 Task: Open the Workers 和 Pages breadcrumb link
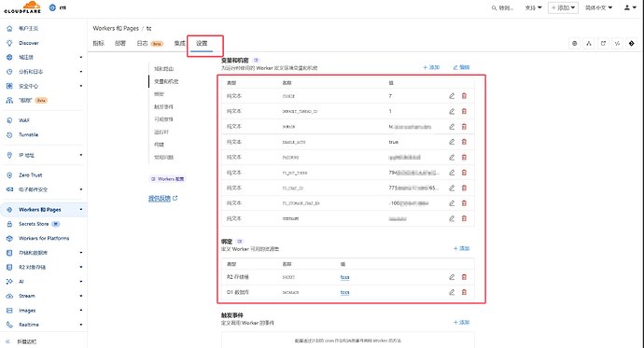point(116,28)
